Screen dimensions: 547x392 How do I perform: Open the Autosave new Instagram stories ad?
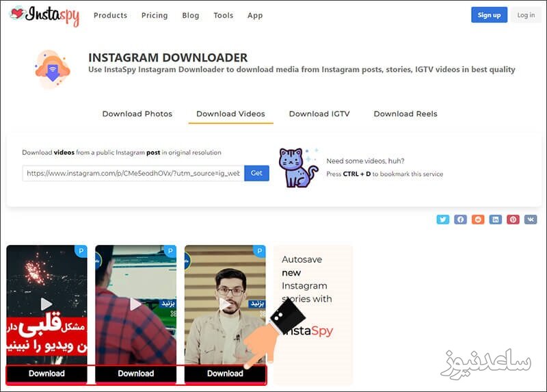(313, 314)
